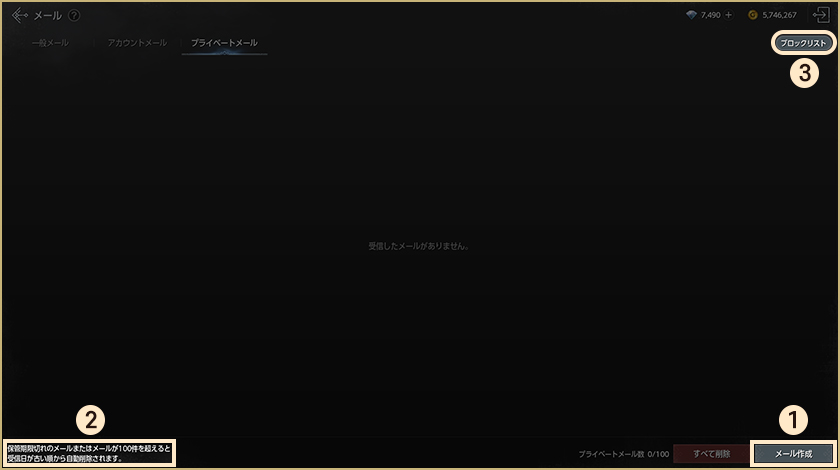Viewport: 840px width, 470px height.
Task: Click the blue diamond currency icon
Action: tap(691, 16)
